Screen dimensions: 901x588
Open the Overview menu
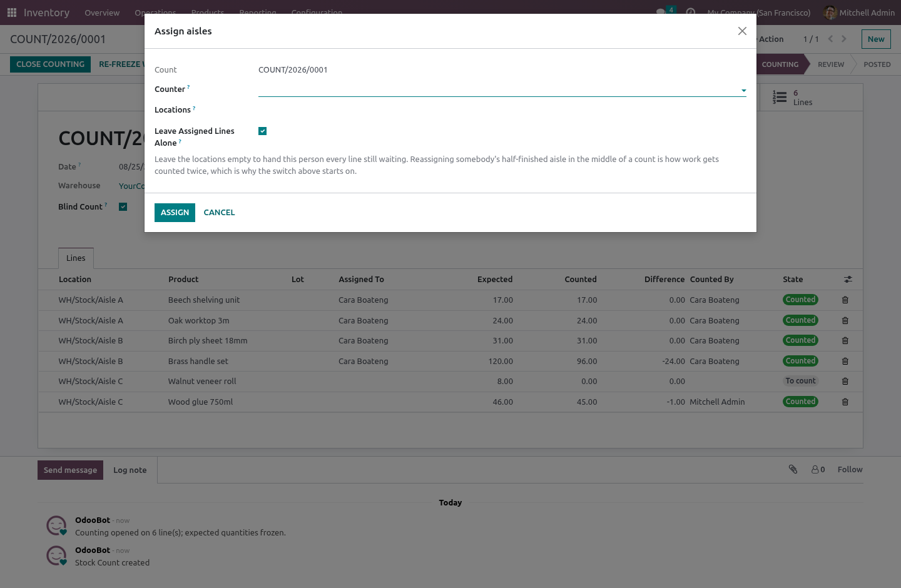(x=102, y=13)
